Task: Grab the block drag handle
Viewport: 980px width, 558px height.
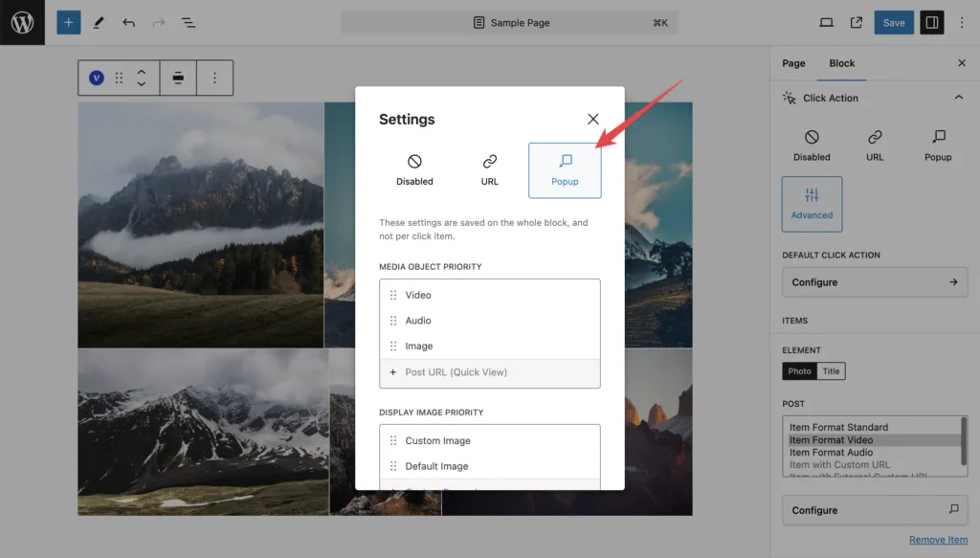Action: click(119, 78)
